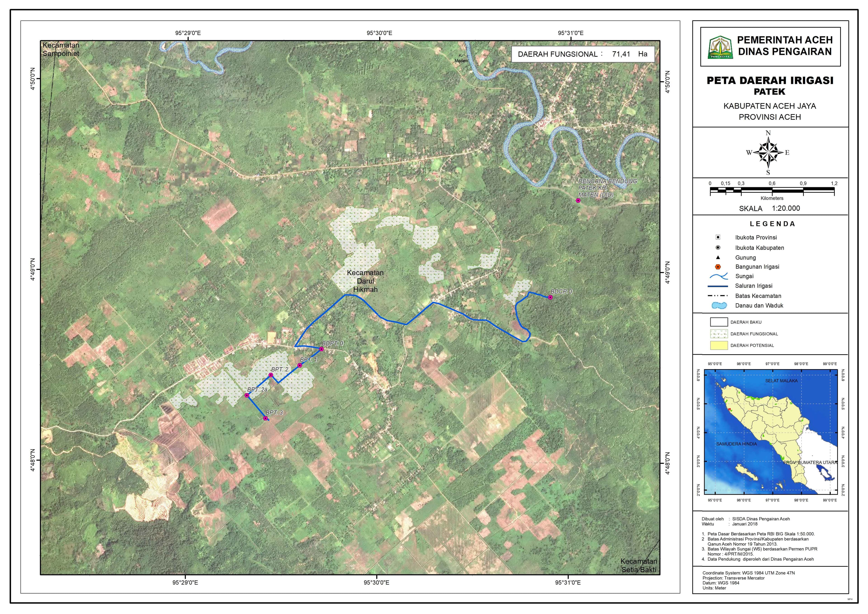Viewport: 868px width, 614px height.
Task: Click the Bangunan Irigasi legend symbol
Action: [718, 267]
